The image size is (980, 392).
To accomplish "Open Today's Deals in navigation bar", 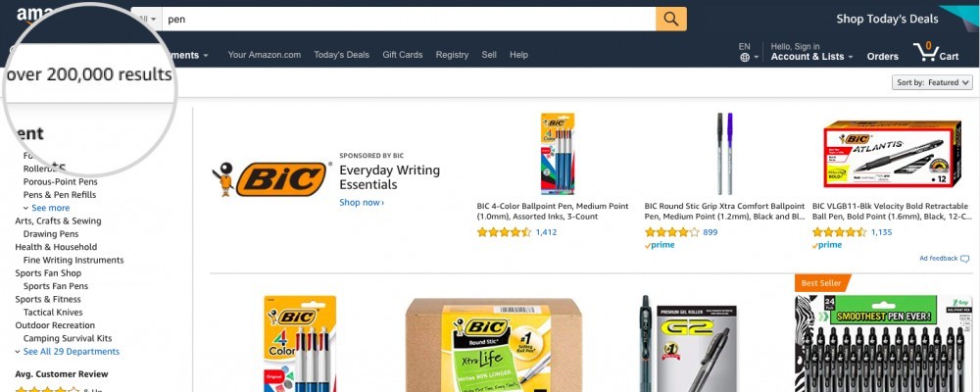I will click(341, 55).
